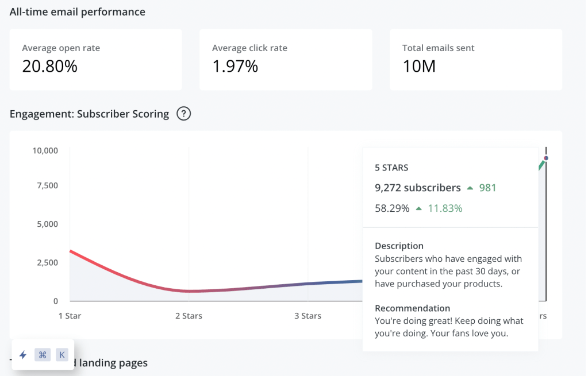Select the Description heading in tooltip

pyautogui.click(x=399, y=246)
